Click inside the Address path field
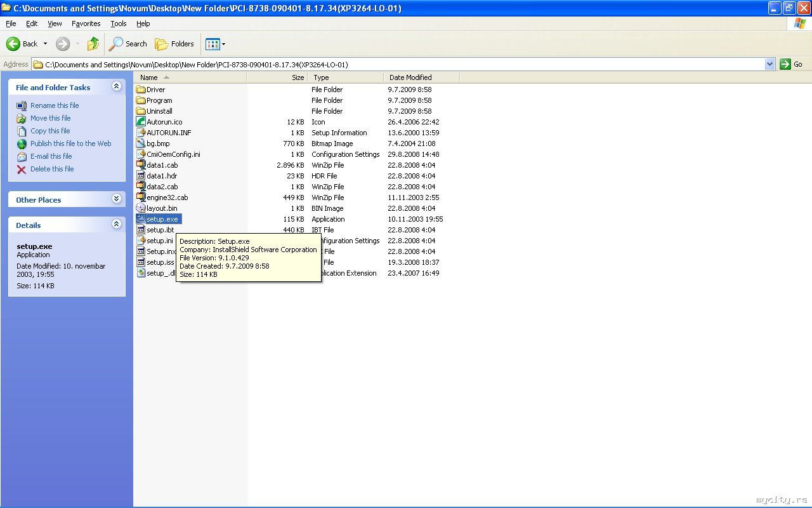This screenshot has height=508, width=812. 403,64
